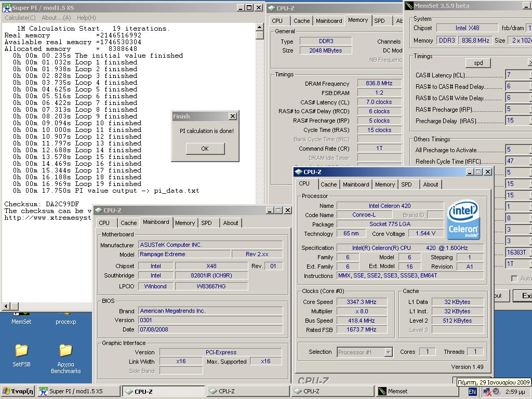Open Cache tab in the back CPU-Z Memory window

pyautogui.click(x=302, y=21)
